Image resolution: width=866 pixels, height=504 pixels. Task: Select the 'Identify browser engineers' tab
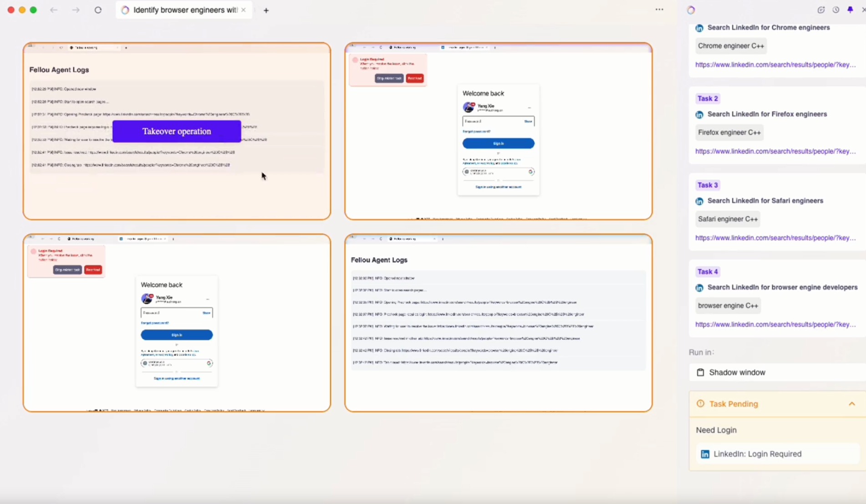pos(184,10)
